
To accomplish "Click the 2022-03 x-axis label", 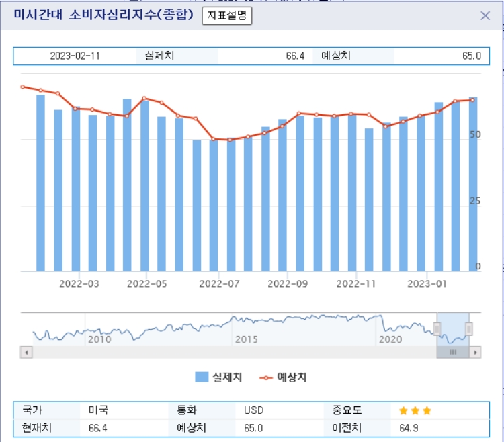I will coord(79,284).
